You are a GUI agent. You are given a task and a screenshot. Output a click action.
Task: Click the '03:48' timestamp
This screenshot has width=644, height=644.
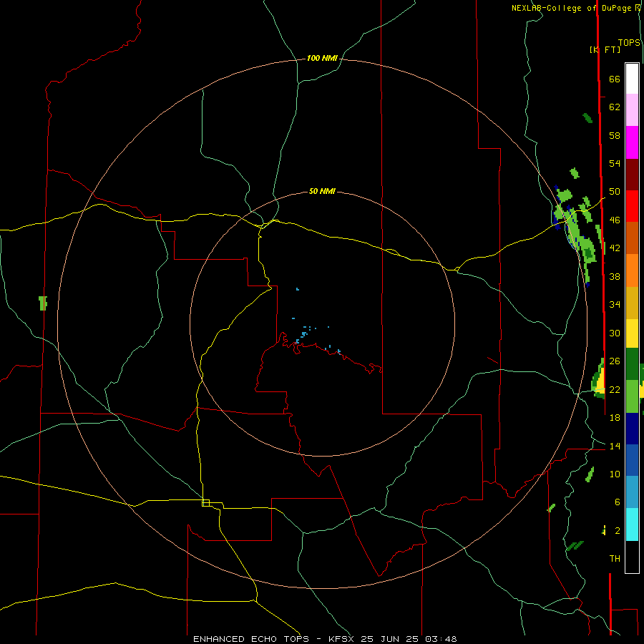[x=441, y=639]
